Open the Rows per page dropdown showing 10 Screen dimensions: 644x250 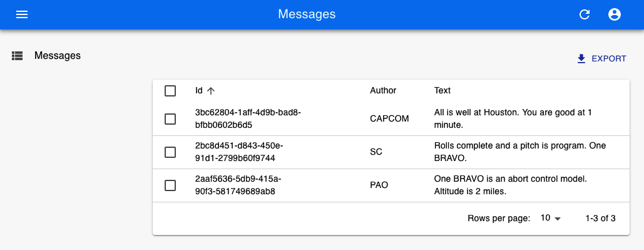click(550, 218)
